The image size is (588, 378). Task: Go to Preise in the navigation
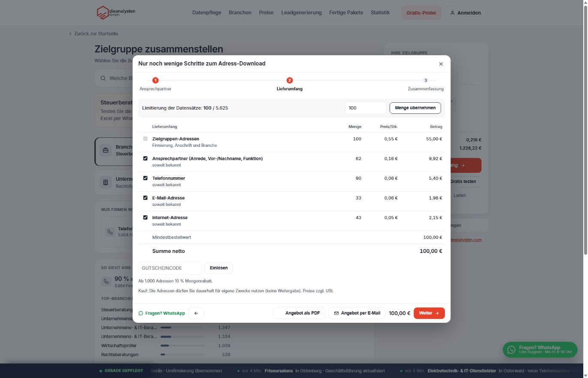[x=266, y=12]
